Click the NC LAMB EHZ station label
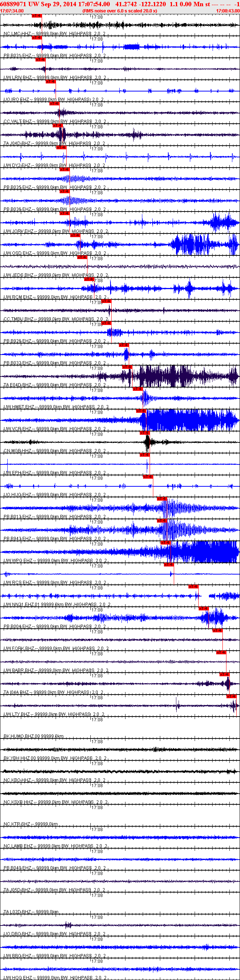 (56, 846)
